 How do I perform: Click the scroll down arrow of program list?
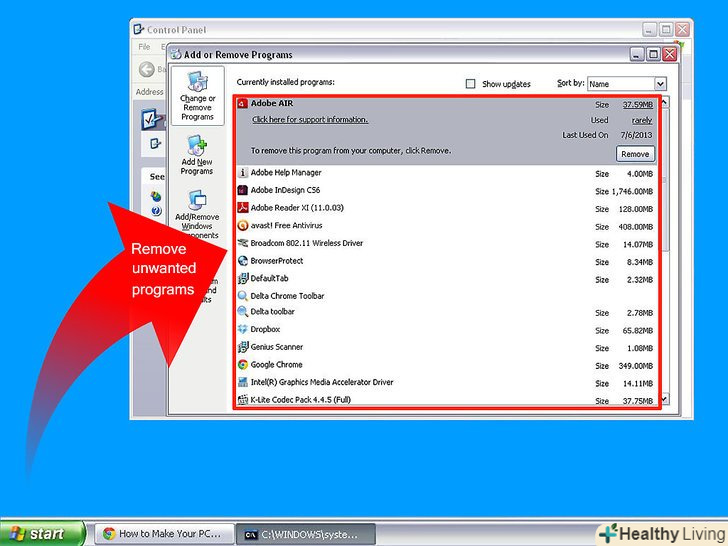tap(664, 399)
